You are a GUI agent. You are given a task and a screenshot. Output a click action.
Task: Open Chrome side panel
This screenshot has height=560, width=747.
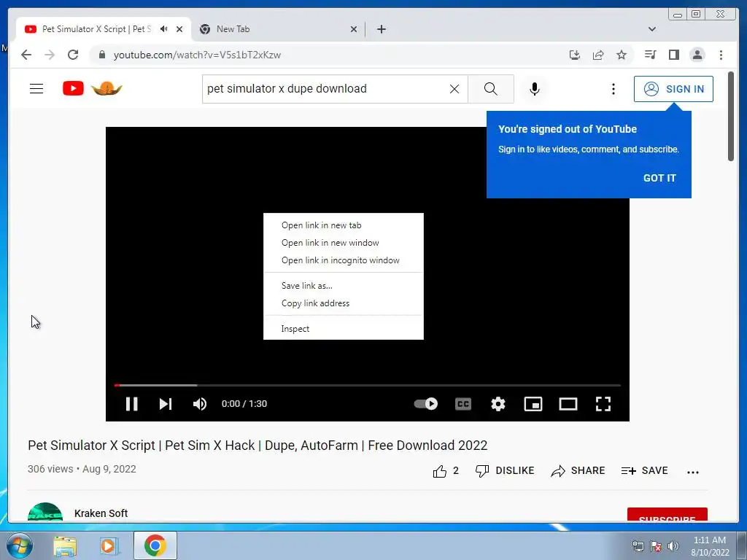(673, 55)
